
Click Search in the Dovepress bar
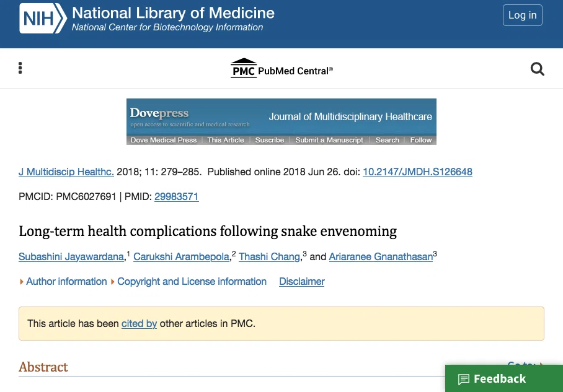(x=387, y=140)
